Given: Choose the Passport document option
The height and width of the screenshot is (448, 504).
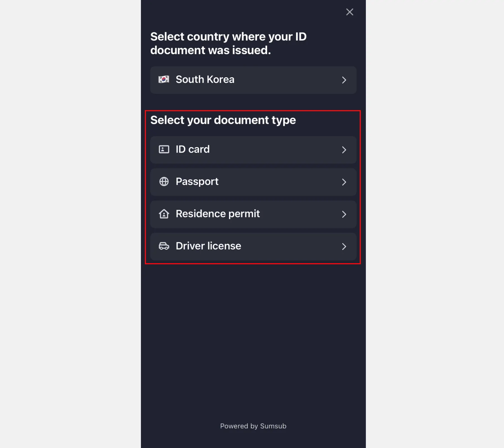Looking at the screenshot, I should pos(197,182).
